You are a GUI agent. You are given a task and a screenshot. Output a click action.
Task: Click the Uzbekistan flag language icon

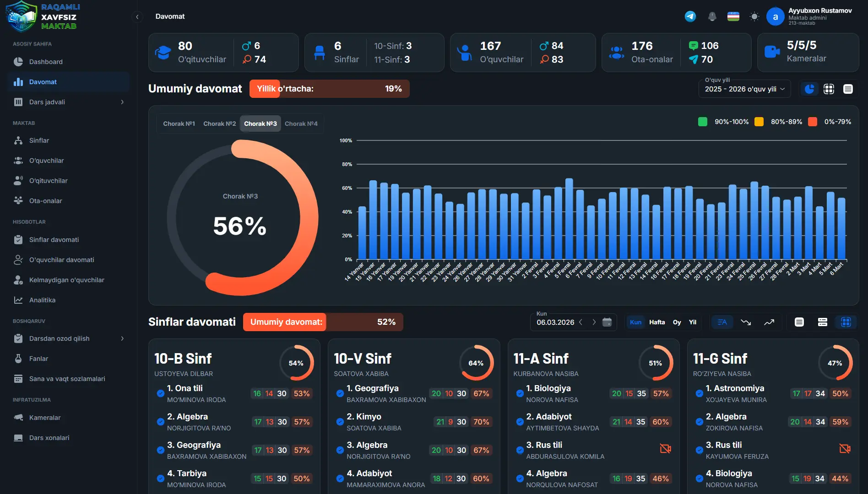click(x=733, y=16)
